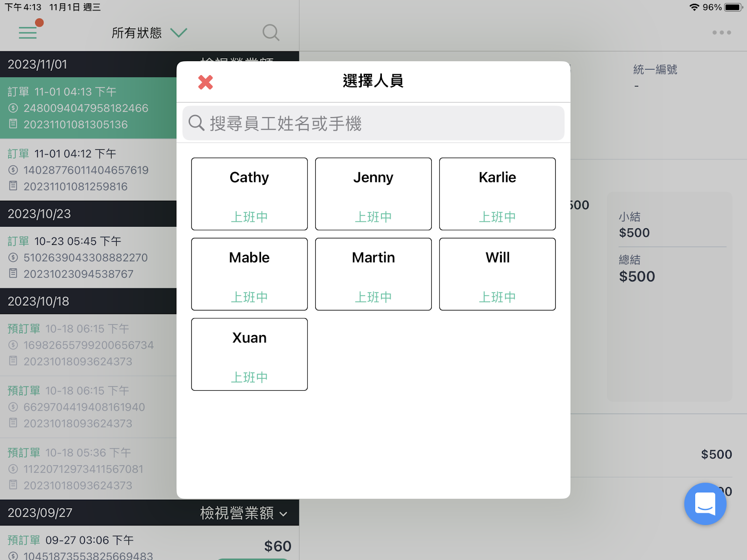Screen dimensions: 747x560
Task: Click the 2023/10/23 date header
Action: (88, 214)
